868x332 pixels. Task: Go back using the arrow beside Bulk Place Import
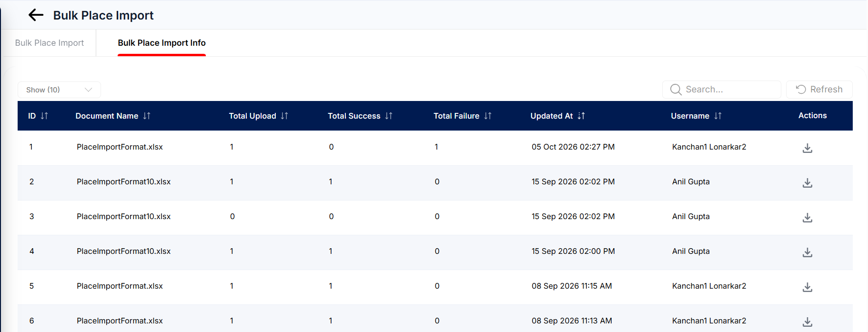click(36, 15)
